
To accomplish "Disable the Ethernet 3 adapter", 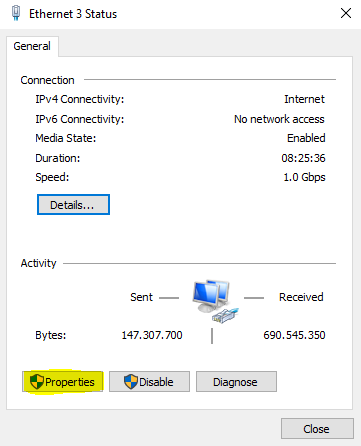I will tap(149, 381).
